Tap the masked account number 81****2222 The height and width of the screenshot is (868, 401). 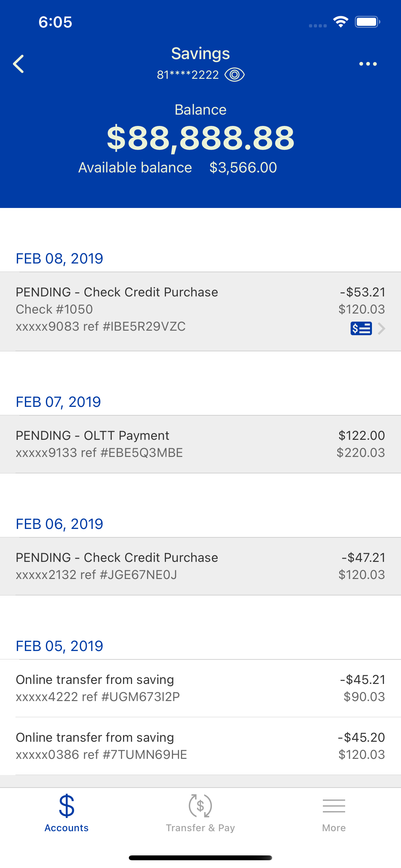(x=188, y=75)
